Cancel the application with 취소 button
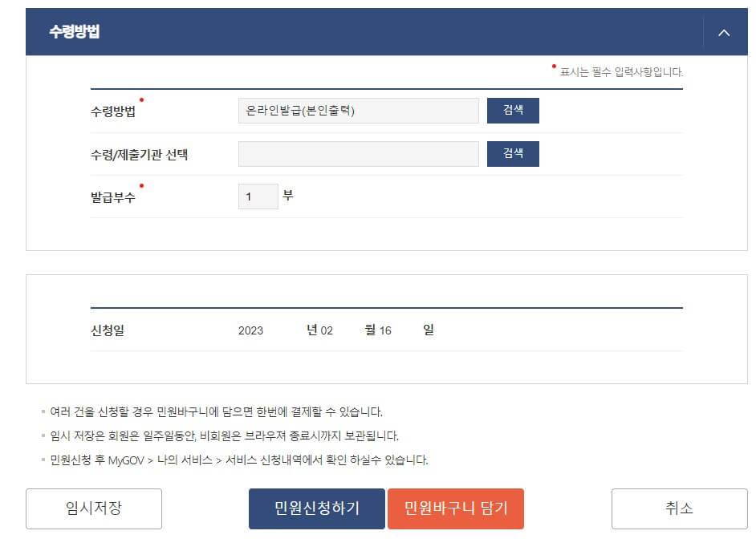The image size is (756, 551). [678, 508]
